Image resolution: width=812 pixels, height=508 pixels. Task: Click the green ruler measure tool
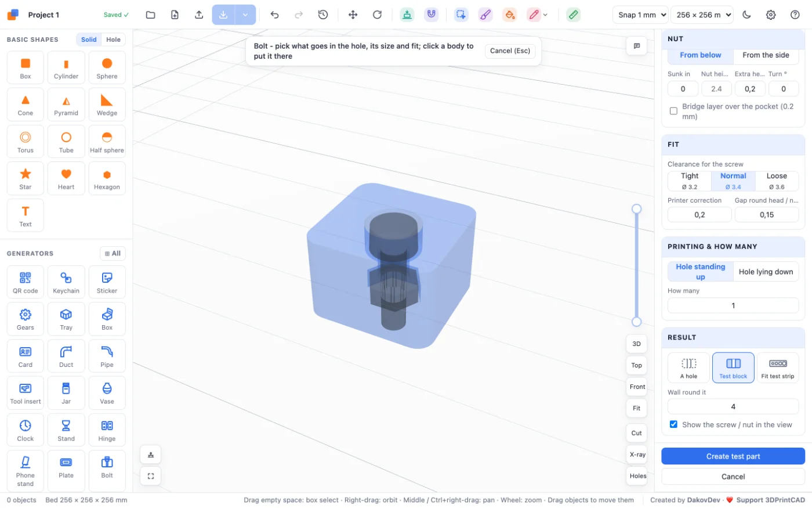coord(573,15)
